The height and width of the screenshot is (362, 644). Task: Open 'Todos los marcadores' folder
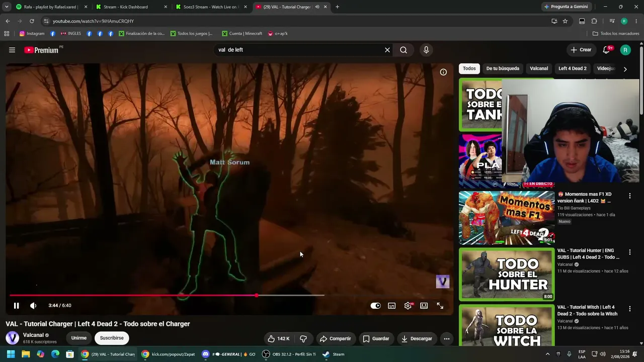tap(616, 34)
